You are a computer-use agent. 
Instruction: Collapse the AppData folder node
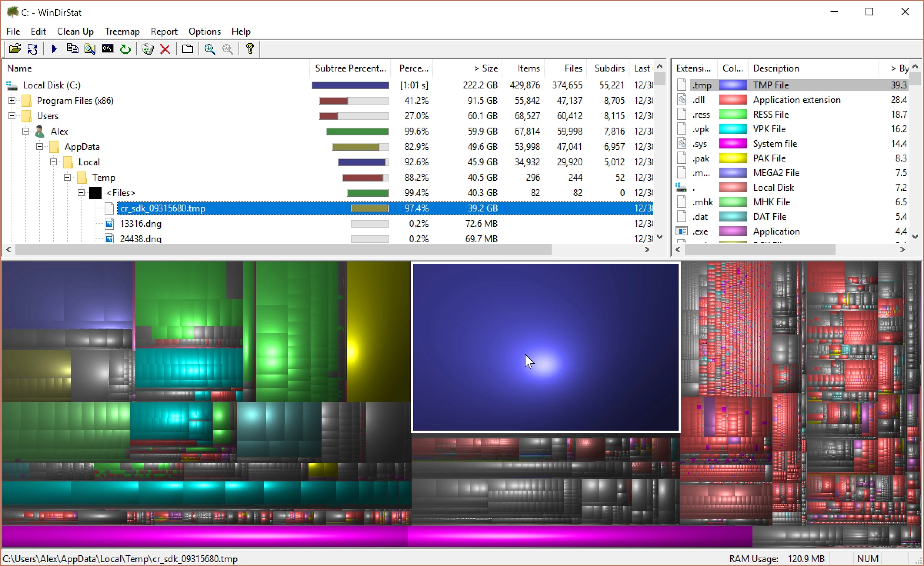coord(40,147)
